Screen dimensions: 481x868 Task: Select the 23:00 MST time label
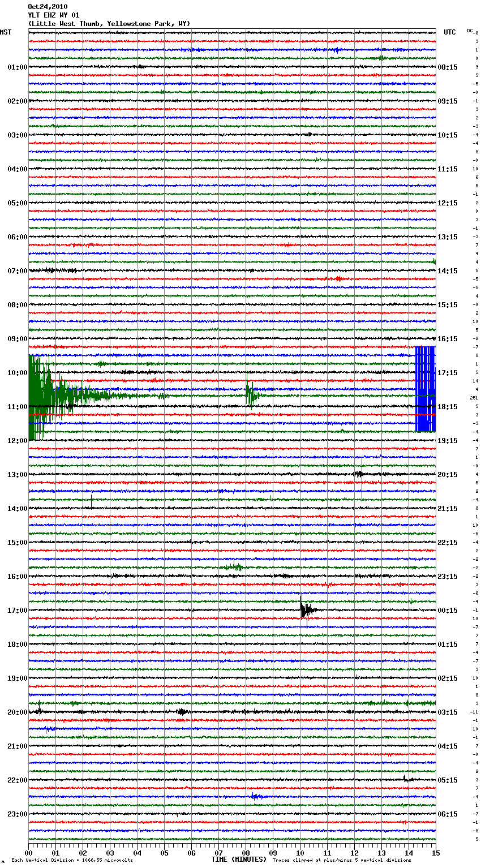pos(18,814)
